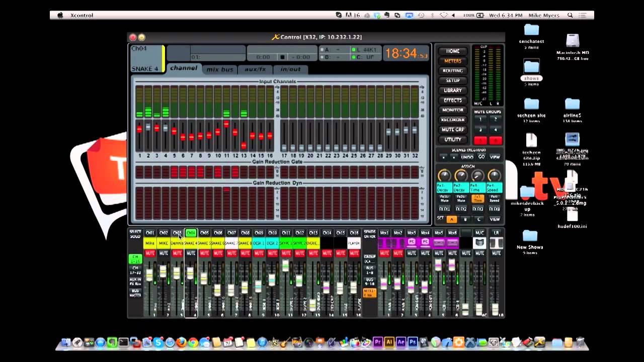The image size is (644, 362).
Task: Click the LR main channel icon
Action: click(496, 243)
